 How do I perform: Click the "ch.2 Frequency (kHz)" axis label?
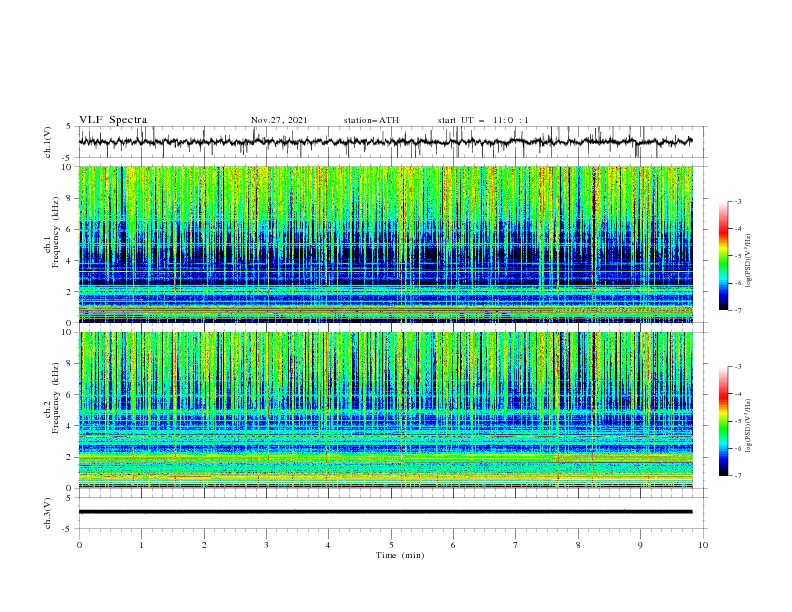pyautogui.click(x=52, y=398)
